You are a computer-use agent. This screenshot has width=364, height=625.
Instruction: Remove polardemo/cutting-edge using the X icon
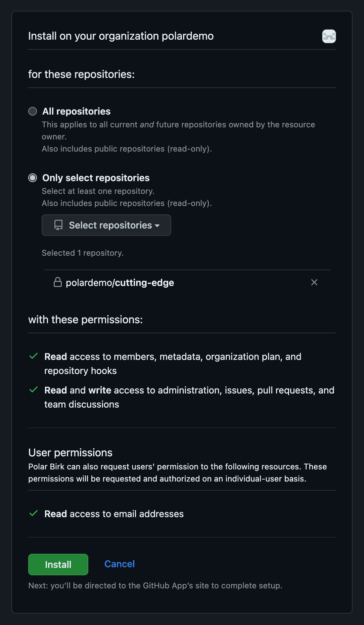[314, 282]
